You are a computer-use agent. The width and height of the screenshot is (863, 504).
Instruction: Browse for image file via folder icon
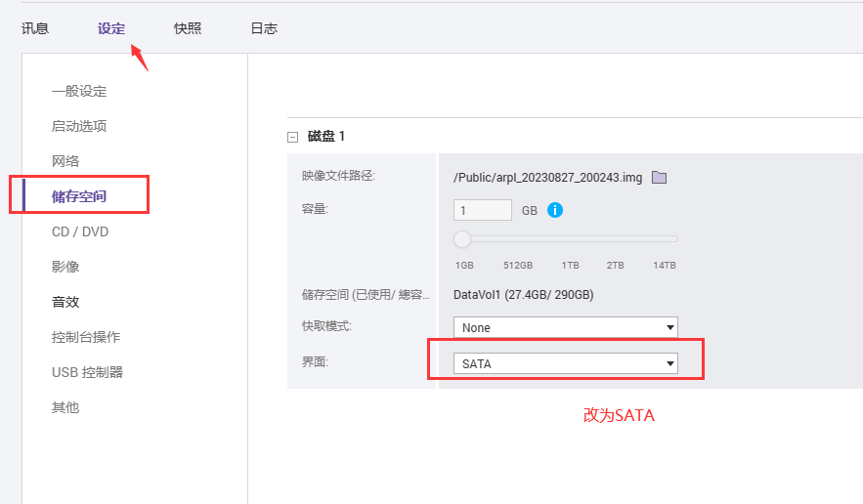(x=659, y=177)
